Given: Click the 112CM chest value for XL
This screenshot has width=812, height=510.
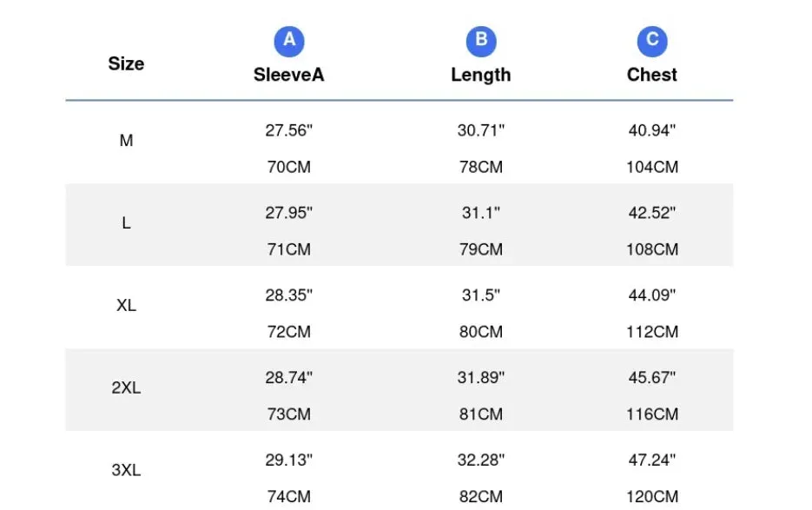Looking at the screenshot, I should coord(652,332).
